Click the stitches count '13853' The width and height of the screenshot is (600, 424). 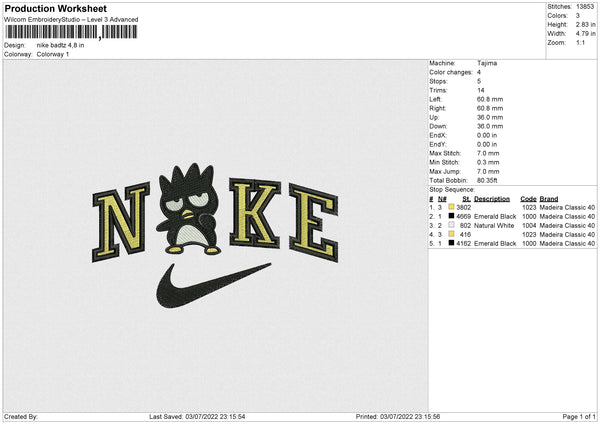pos(585,7)
